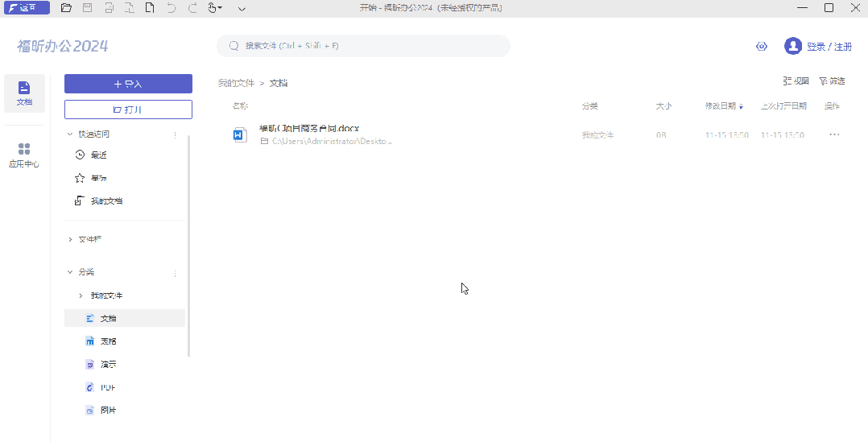Click the 打开 open button

(128, 109)
